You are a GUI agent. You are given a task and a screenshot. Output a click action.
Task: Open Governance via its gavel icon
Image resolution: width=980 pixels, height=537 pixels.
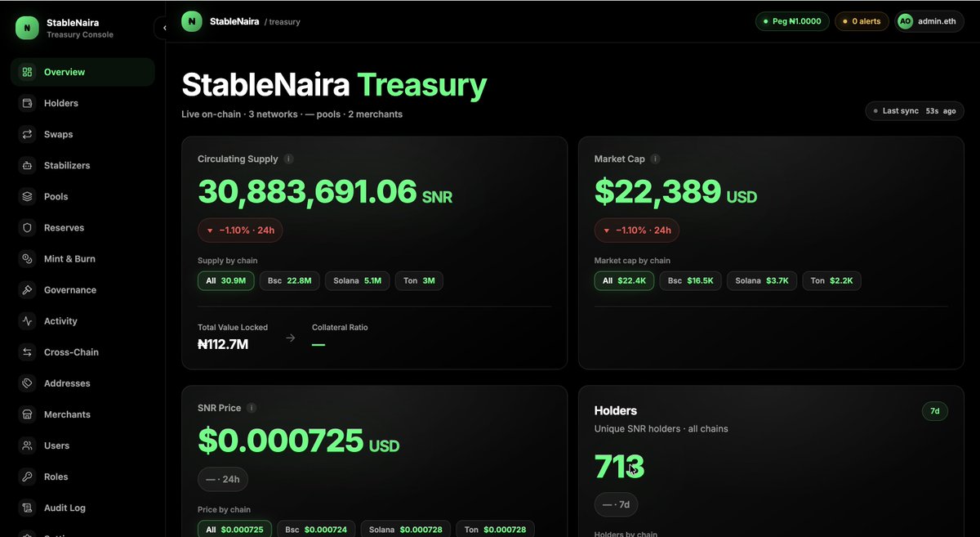coord(28,290)
